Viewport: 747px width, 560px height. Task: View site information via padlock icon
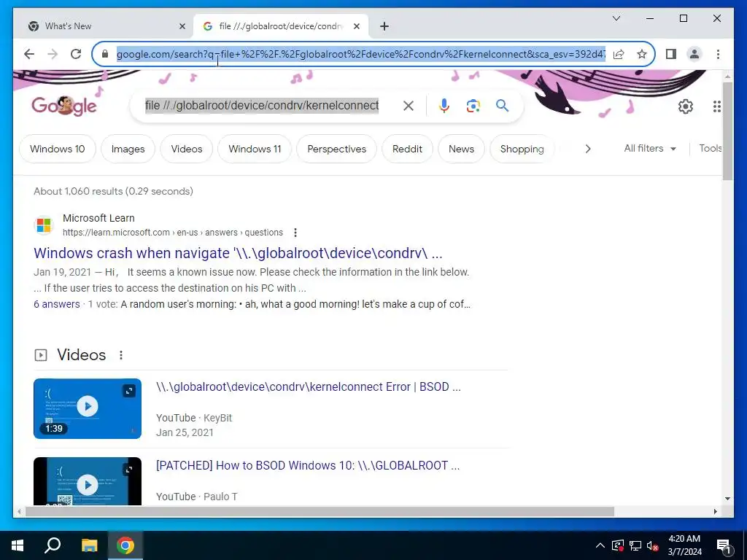pos(105,54)
